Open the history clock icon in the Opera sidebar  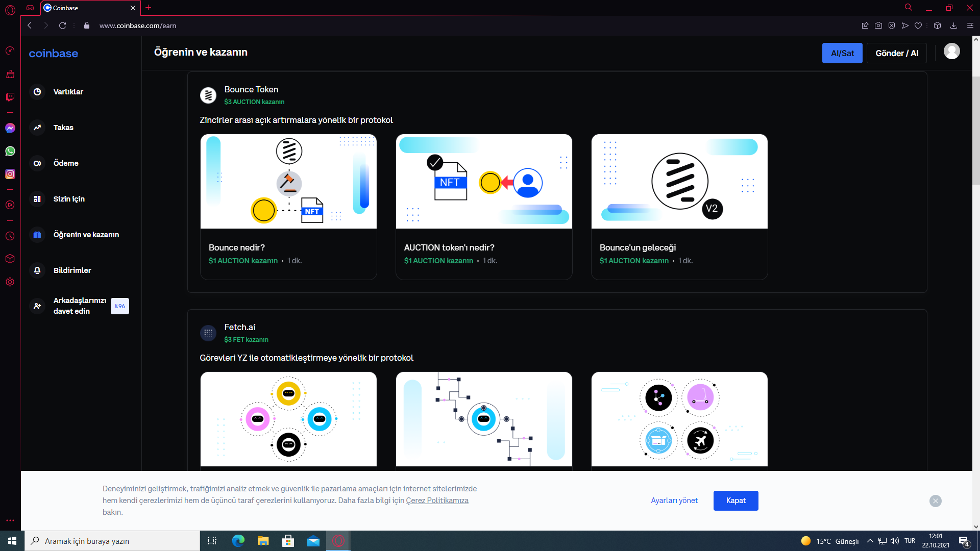click(x=10, y=236)
